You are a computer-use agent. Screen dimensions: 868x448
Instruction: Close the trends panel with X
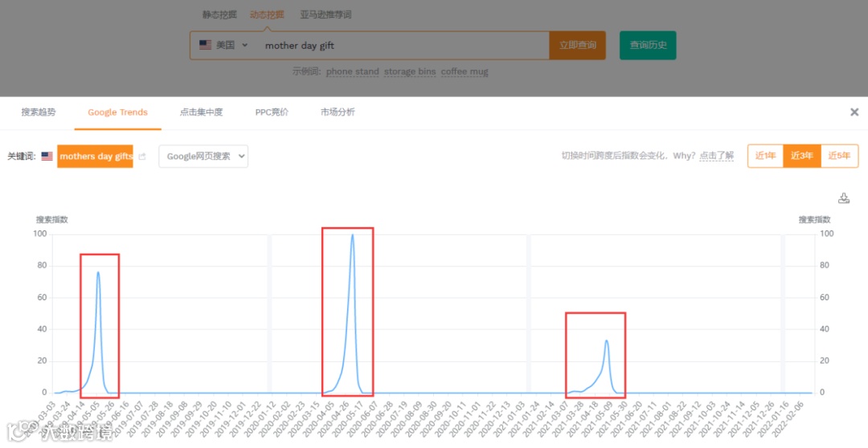coord(854,112)
